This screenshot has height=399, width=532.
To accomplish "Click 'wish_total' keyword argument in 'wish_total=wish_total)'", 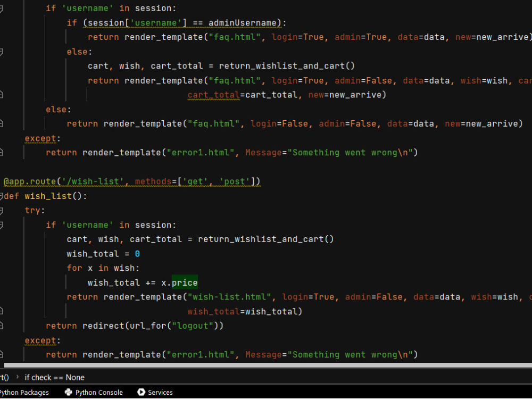I will click(214, 311).
